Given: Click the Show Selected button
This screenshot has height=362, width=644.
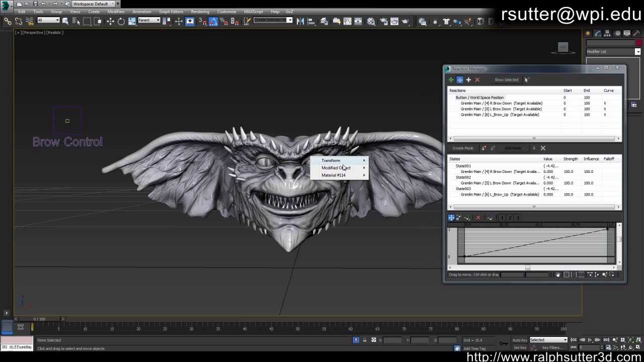Looking at the screenshot, I should pyautogui.click(x=506, y=79).
